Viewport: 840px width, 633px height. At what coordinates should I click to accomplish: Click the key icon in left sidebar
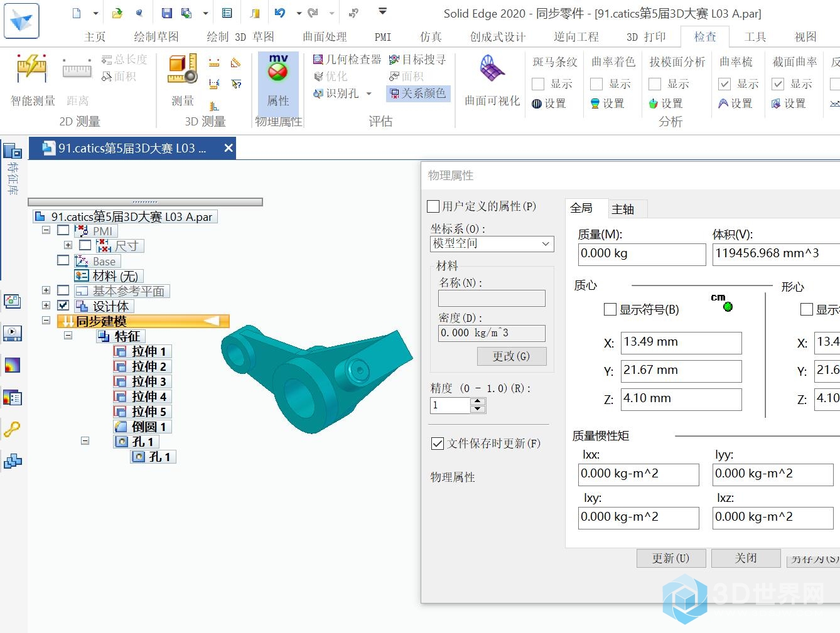[x=13, y=429]
